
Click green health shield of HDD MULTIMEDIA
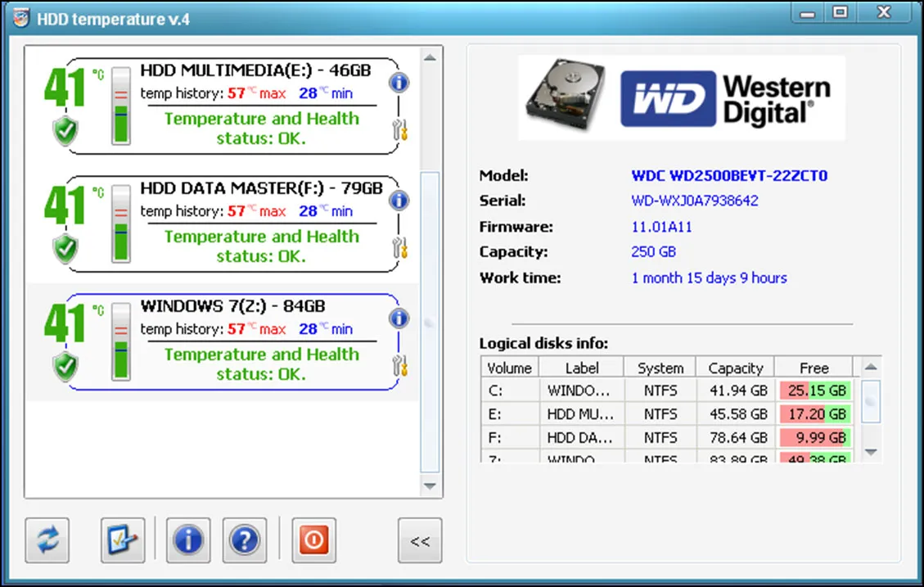64,129
